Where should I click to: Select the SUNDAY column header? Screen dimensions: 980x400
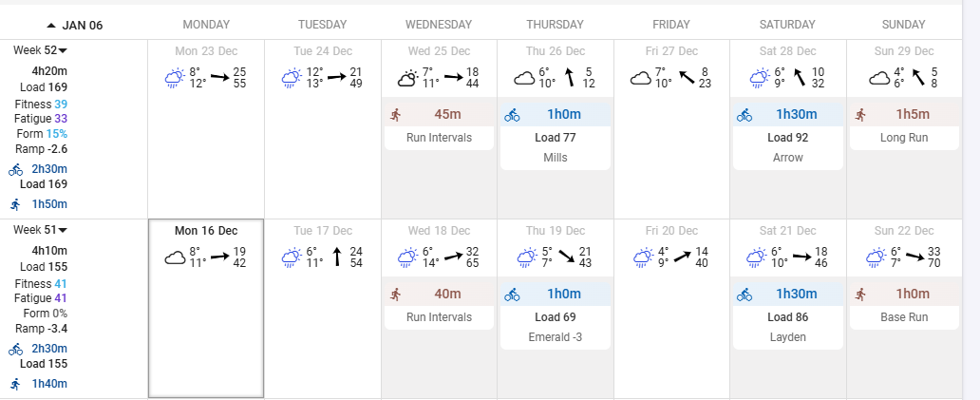point(903,25)
